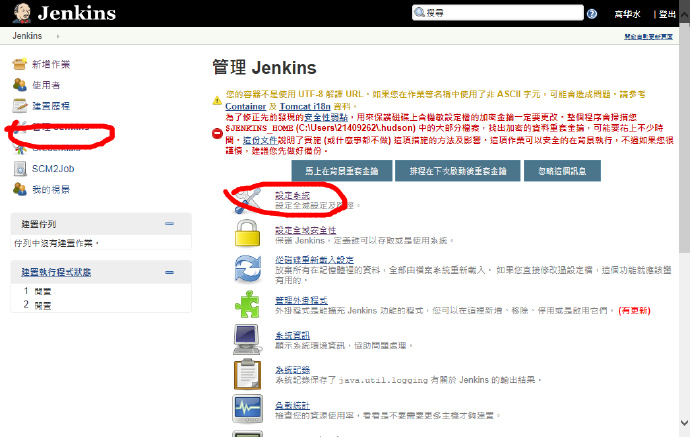The image size is (690, 437).
Task: Click the Jenkins butler logo icon
Action: tap(22, 13)
